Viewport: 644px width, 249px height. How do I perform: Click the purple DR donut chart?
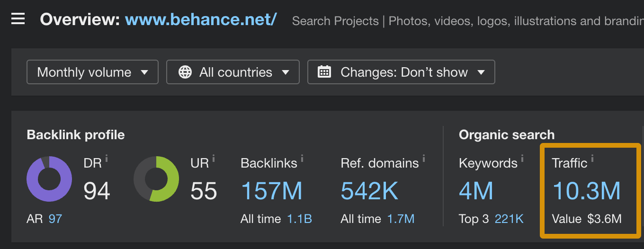49,179
